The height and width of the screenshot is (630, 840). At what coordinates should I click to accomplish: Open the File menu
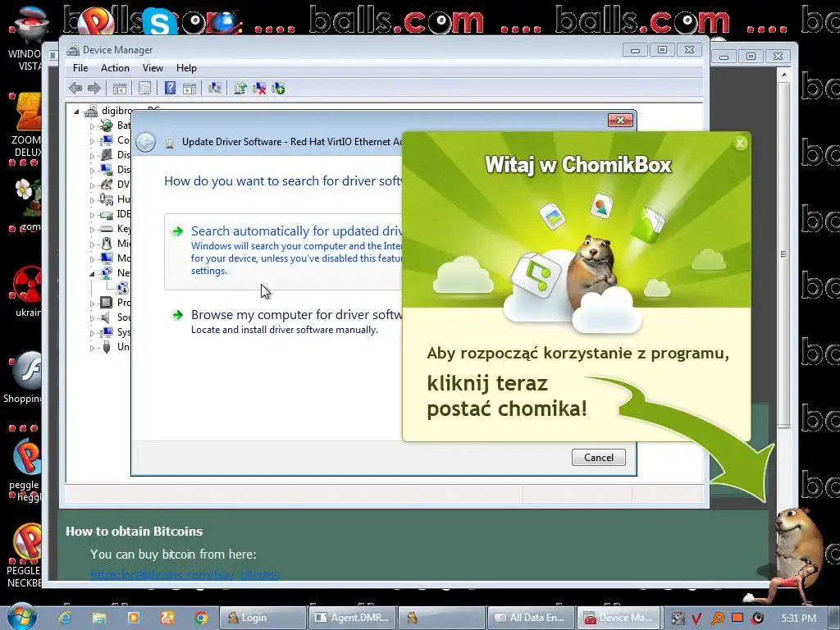[x=80, y=68]
